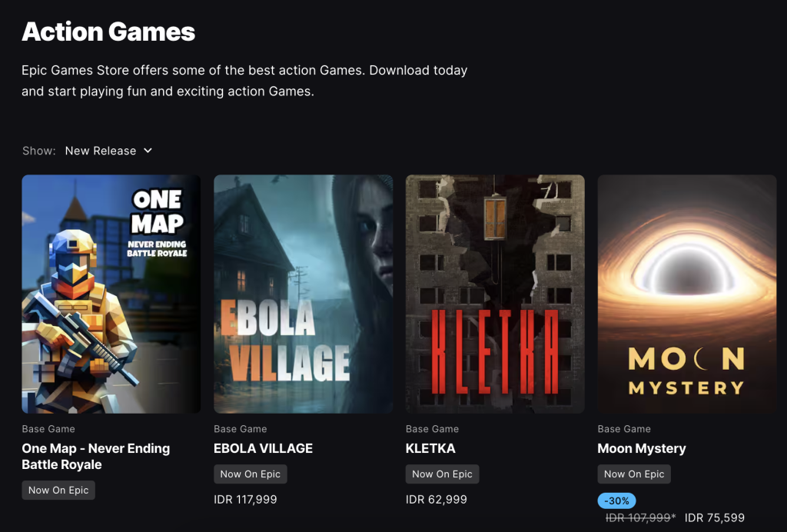This screenshot has width=787, height=532.
Task: Open One Map game cover thumbnail
Action: point(111,294)
